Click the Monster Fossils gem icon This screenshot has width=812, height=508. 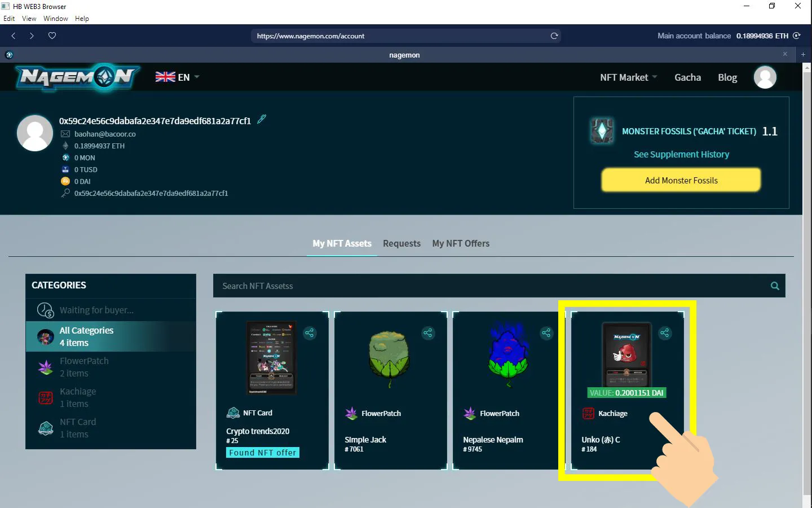[602, 131]
